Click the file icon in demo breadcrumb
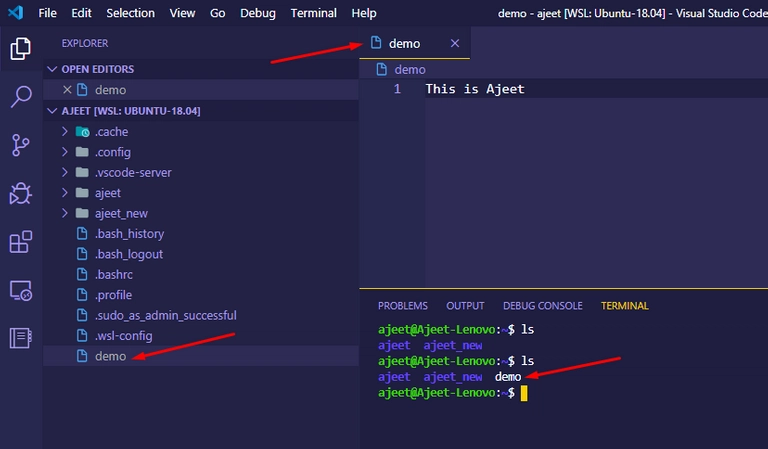 [x=382, y=69]
